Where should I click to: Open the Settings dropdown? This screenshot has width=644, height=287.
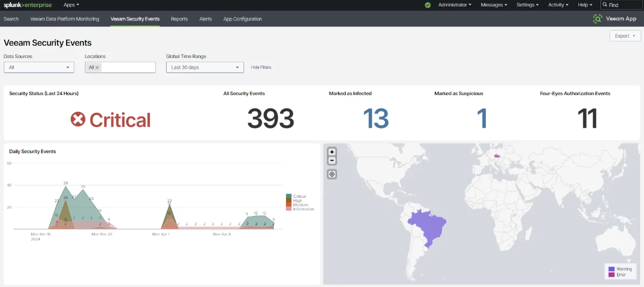pos(528,5)
